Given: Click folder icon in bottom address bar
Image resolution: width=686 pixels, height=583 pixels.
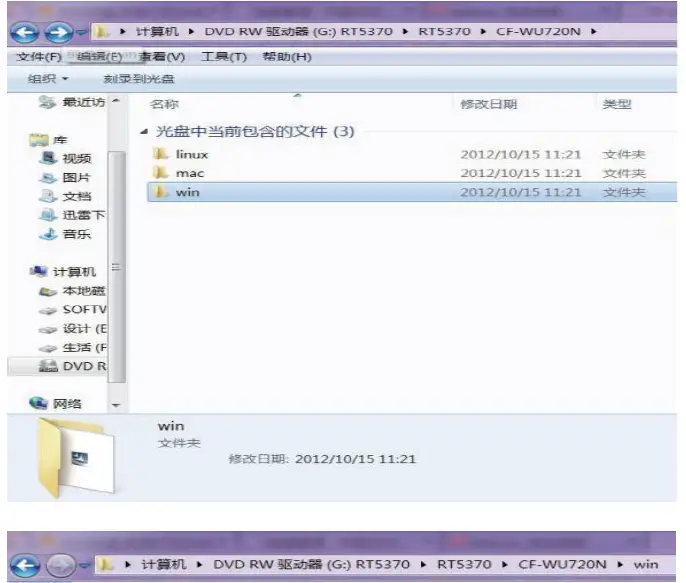Looking at the screenshot, I should click(105, 565).
